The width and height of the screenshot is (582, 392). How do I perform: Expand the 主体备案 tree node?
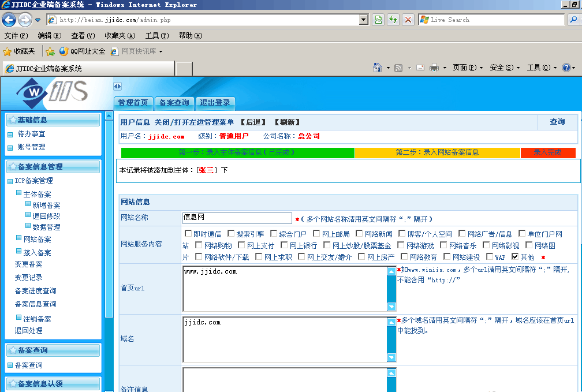click(x=19, y=193)
